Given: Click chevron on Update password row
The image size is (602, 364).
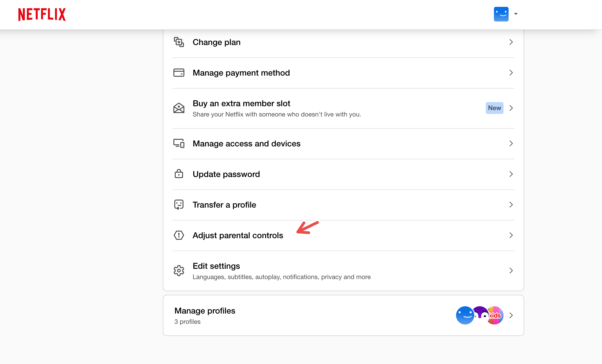Looking at the screenshot, I should [511, 174].
